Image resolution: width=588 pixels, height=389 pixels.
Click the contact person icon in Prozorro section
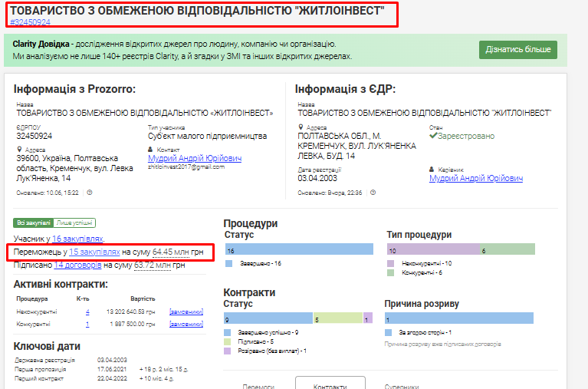pyautogui.click(x=151, y=150)
